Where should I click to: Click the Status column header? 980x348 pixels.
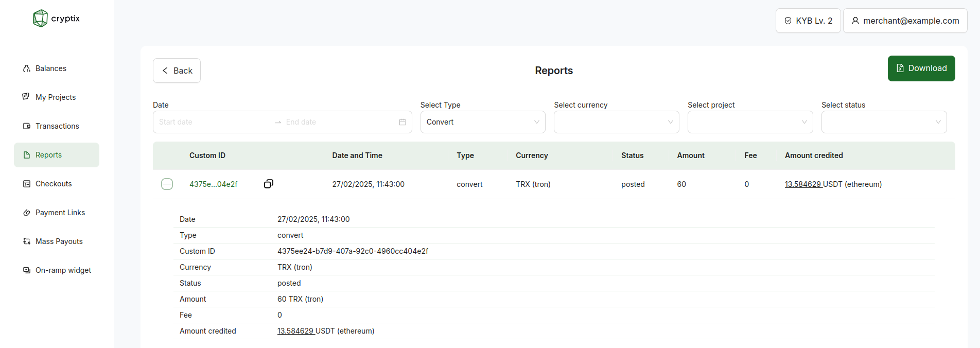[x=633, y=155]
